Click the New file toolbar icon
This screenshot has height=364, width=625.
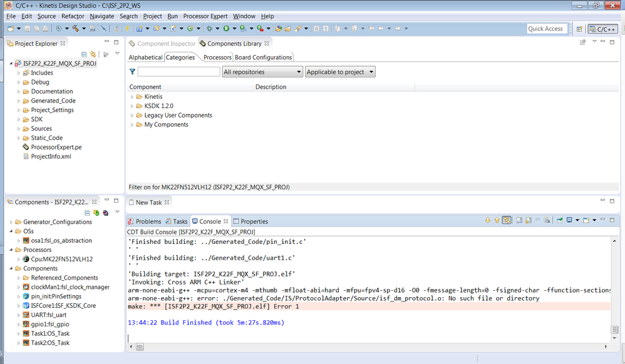pos(11,29)
